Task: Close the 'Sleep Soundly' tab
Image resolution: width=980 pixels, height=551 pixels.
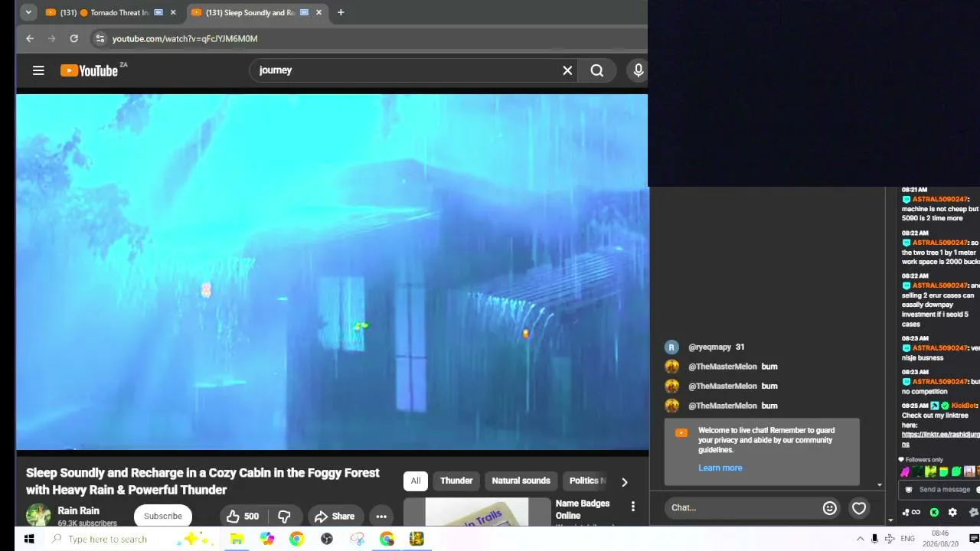Action: coord(318,12)
